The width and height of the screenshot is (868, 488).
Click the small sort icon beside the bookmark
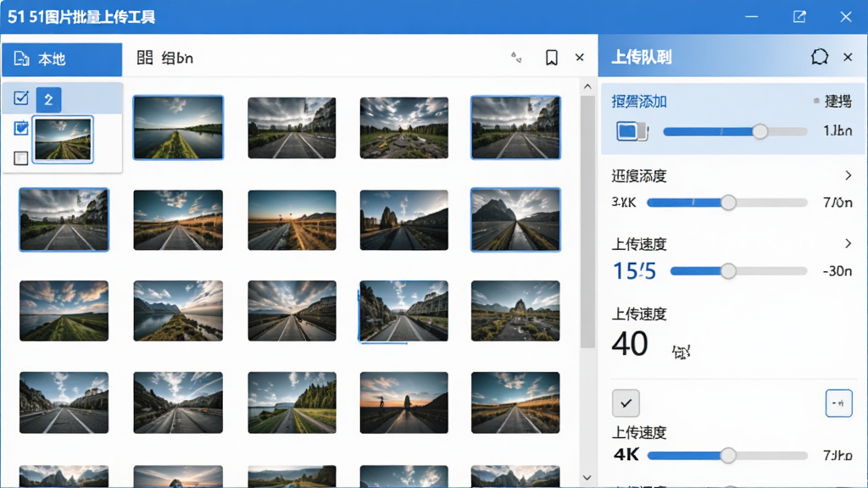point(516,57)
